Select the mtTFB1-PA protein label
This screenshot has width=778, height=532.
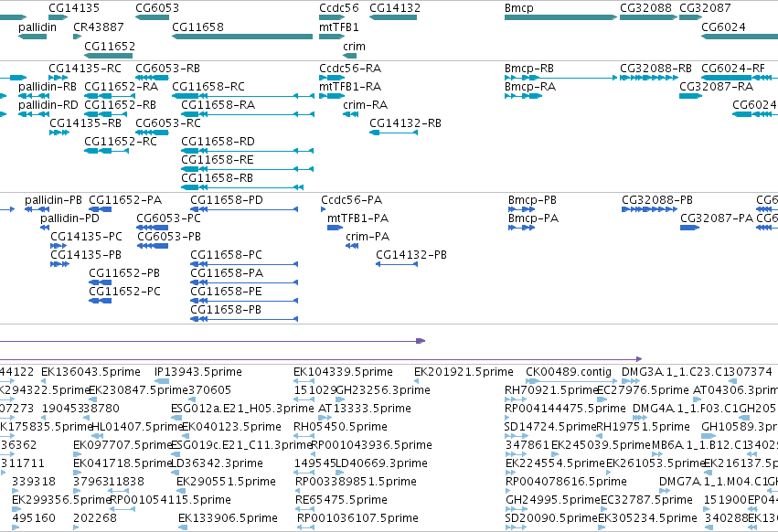(357, 218)
